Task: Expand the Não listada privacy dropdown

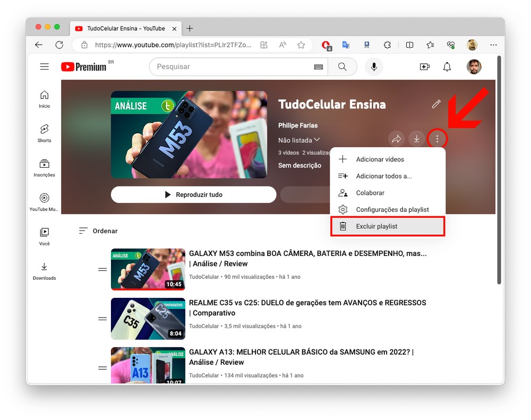Action: coord(299,140)
